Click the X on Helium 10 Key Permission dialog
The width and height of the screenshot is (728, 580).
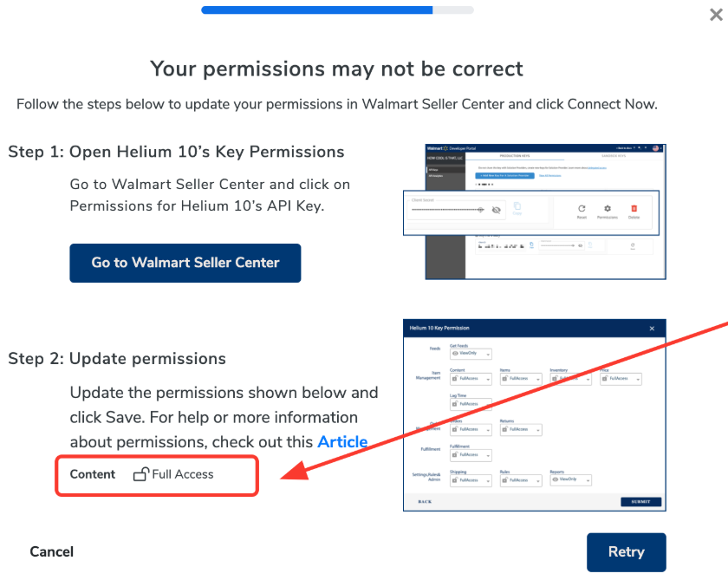[x=652, y=329]
